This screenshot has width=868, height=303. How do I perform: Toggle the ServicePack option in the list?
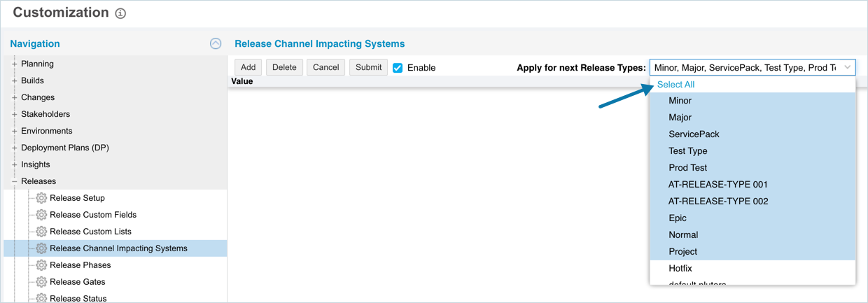tap(694, 134)
